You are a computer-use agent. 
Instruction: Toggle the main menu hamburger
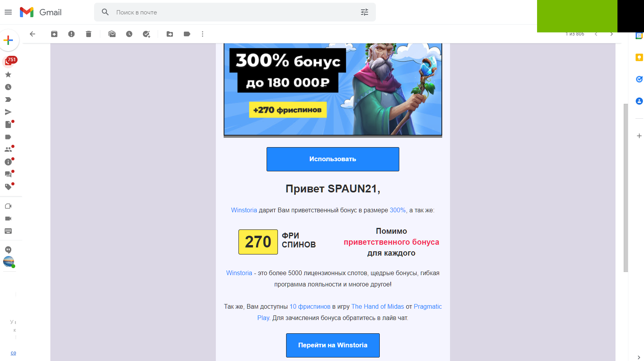coord(8,12)
